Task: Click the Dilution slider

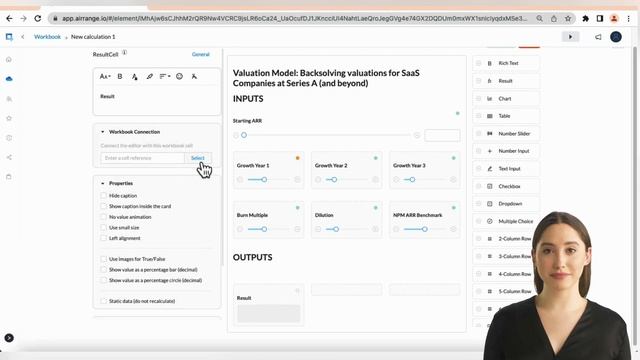Action: [347, 229]
